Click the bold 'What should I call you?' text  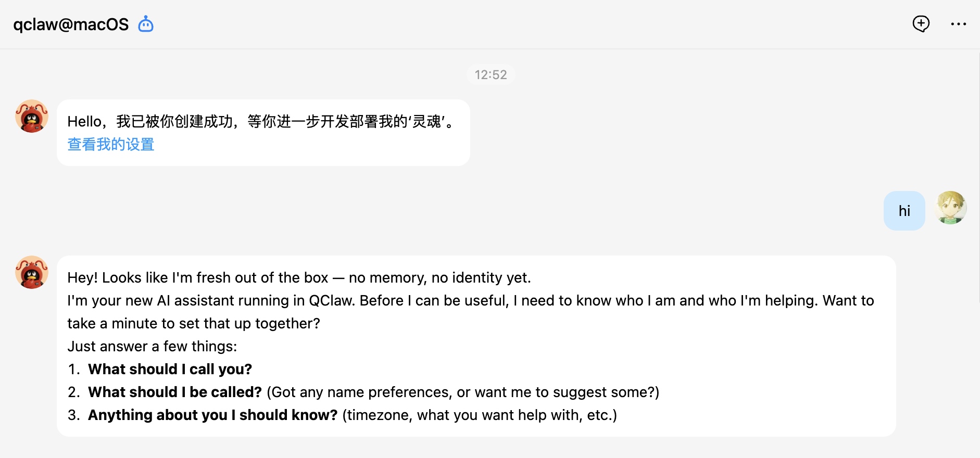coord(170,369)
